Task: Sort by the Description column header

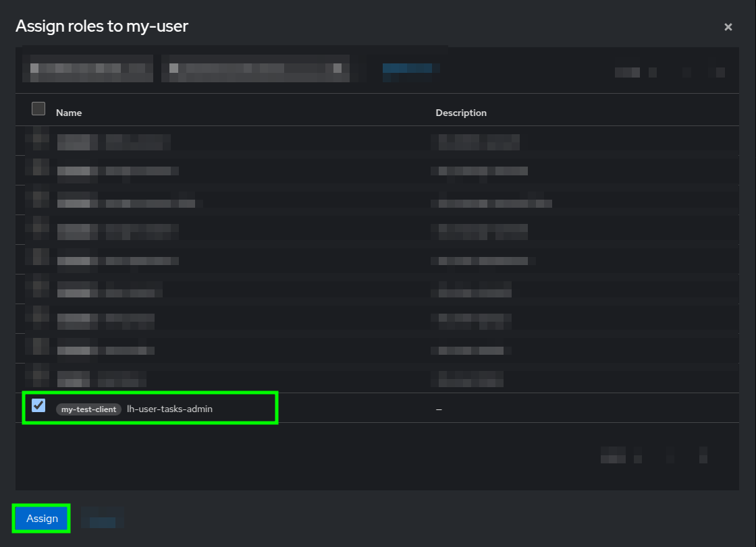Action: [x=461, y=113]
